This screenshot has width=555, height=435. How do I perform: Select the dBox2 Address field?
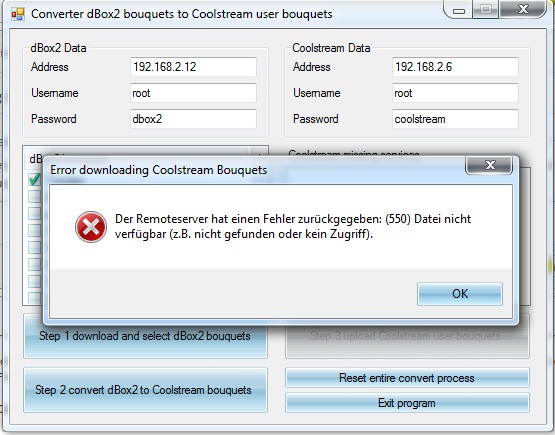point(193,67)
